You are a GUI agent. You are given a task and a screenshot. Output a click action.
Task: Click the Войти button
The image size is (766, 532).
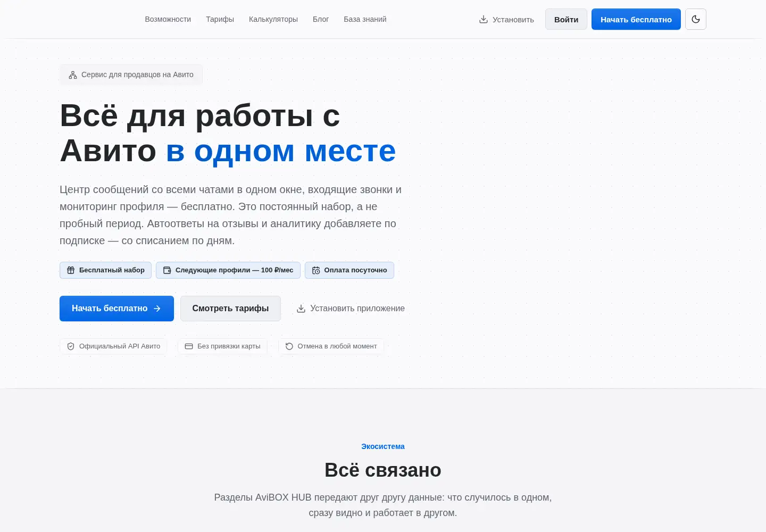click(x=566, y=19)
